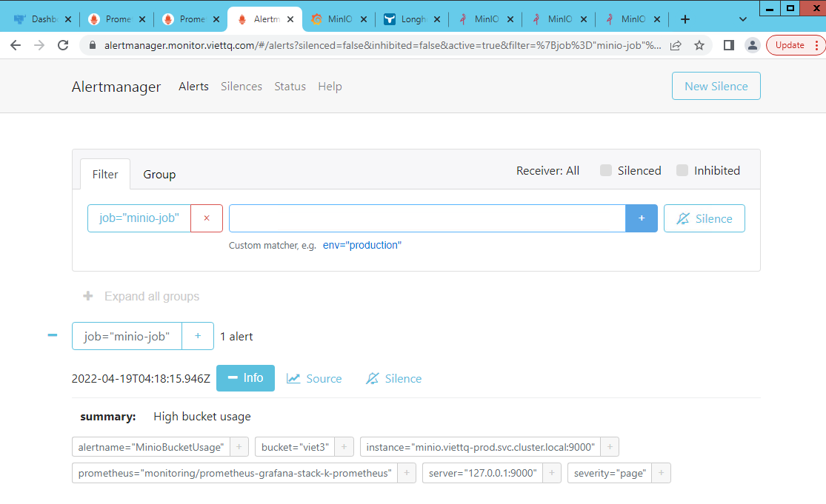Open the Help page

pos(330,87)
